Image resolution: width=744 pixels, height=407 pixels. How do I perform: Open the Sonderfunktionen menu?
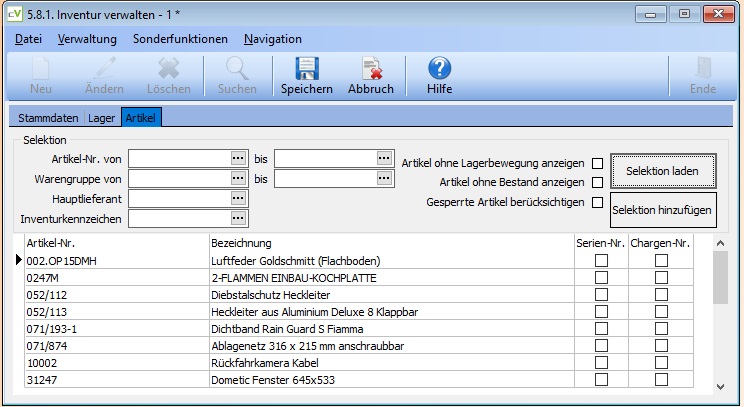pos(180,39)
